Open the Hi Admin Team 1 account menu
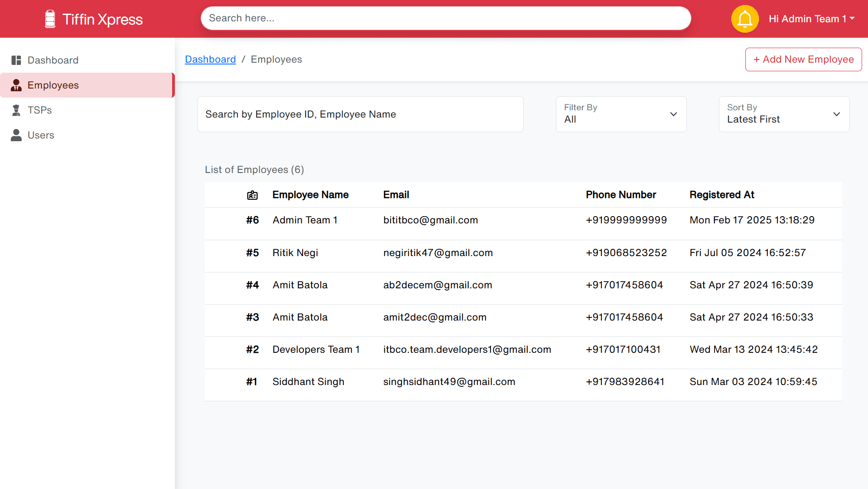Image resolution: width=868 pixels, height=489 pixels. point(811,19)
